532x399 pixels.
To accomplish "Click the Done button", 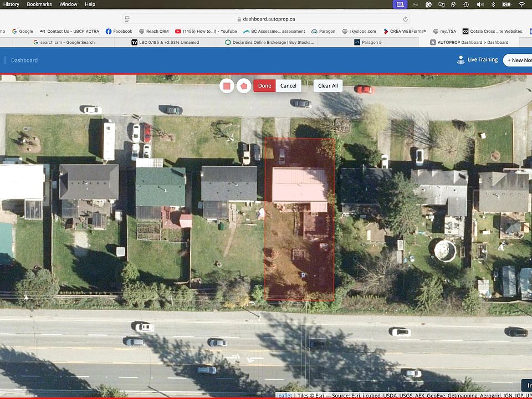I will (x=264, y=86).
